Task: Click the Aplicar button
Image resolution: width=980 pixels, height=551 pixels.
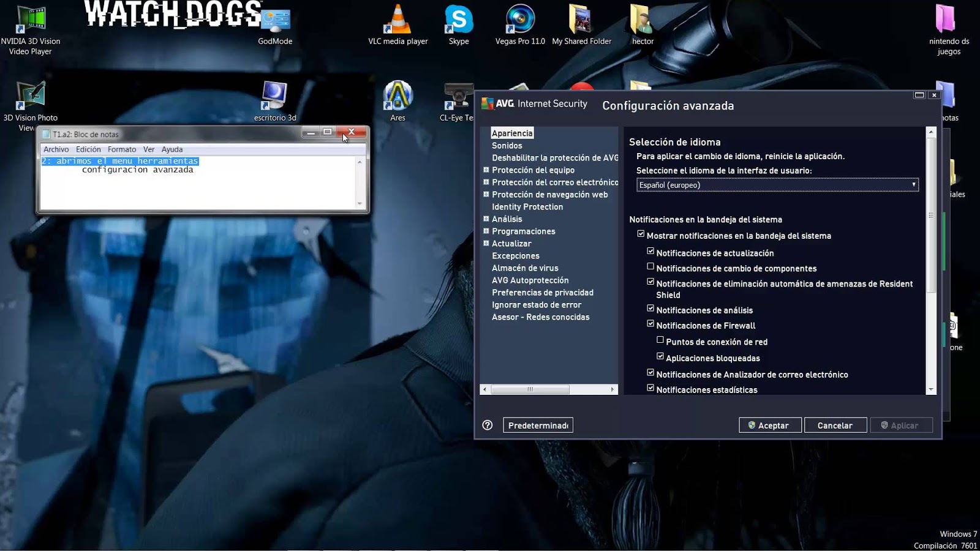Action: 901,425
